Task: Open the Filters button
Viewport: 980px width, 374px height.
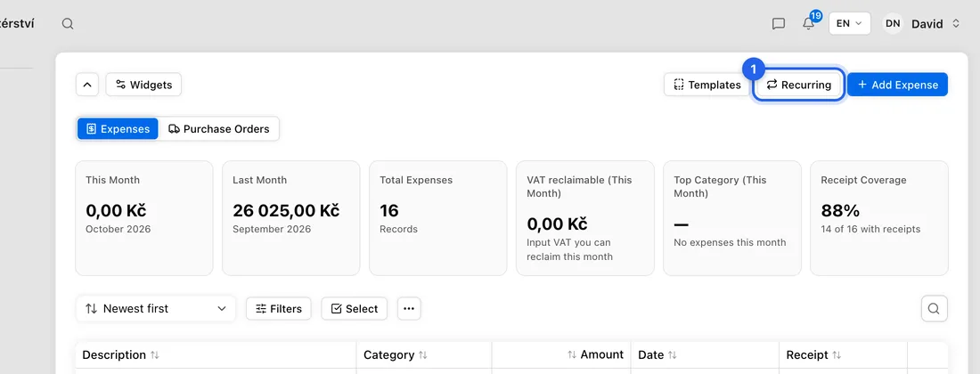Action: [x=279, y=308]
